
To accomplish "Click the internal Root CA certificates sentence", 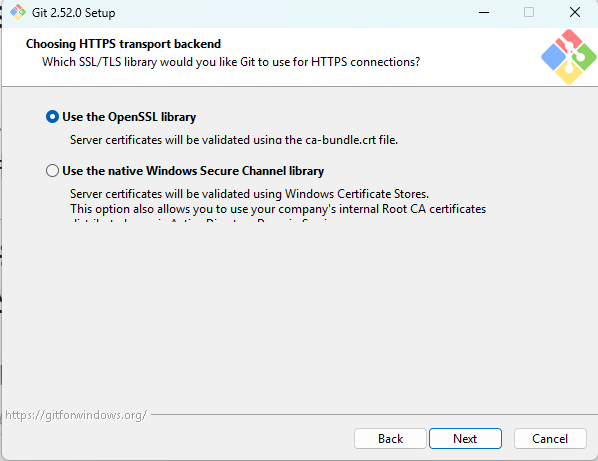I will point(278,209).
